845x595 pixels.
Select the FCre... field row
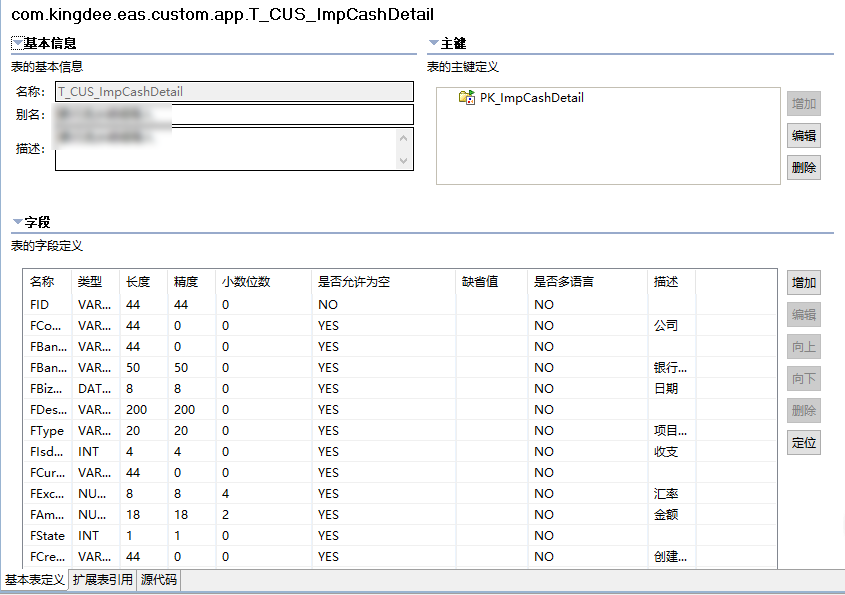pyautogui.click(x=400, y=557)
